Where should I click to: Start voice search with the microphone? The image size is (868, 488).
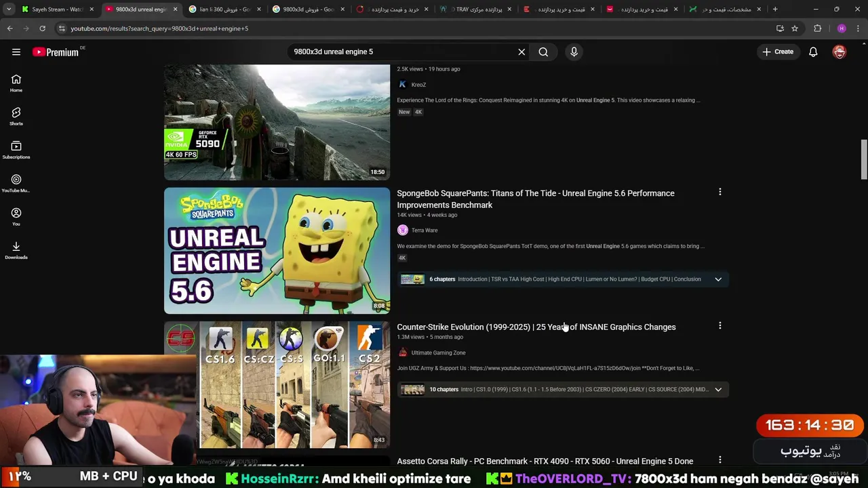574,52
